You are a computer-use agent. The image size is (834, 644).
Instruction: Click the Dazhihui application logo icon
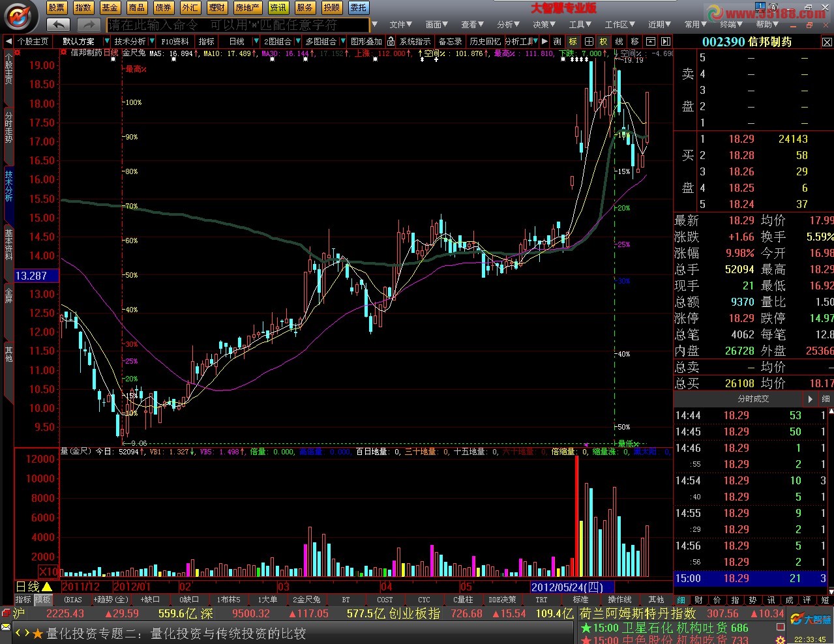click(x=21, y=16)
